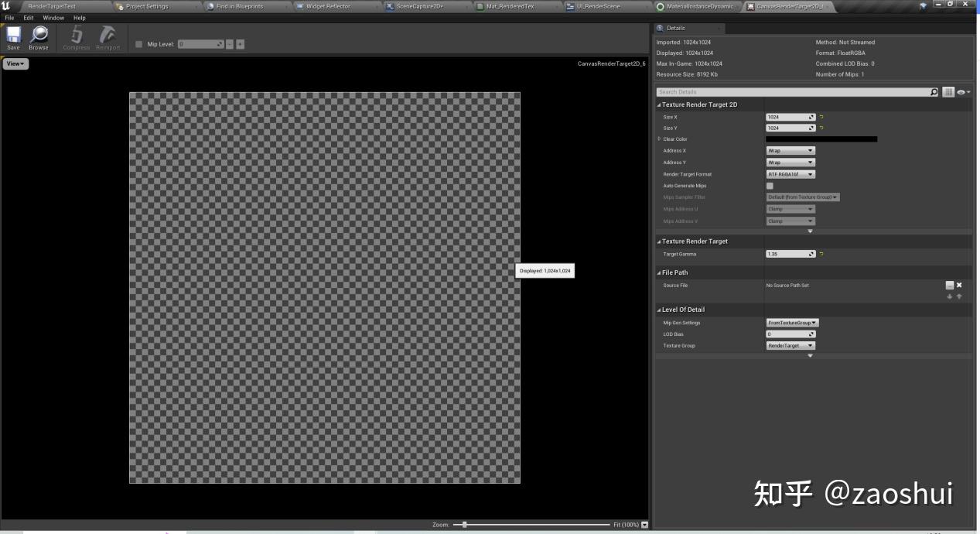Click the Browse magnifier icon
This screenshot has width=980, height=534.
(x=38, y=36)
